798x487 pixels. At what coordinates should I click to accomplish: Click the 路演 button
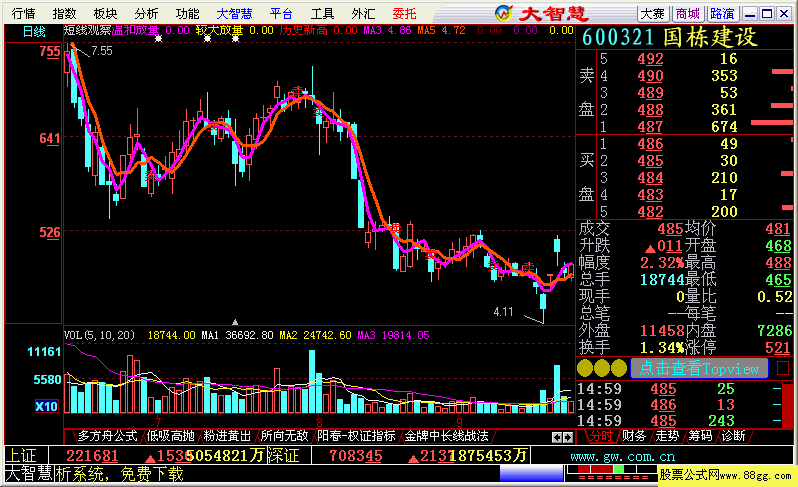click(722, 13)
